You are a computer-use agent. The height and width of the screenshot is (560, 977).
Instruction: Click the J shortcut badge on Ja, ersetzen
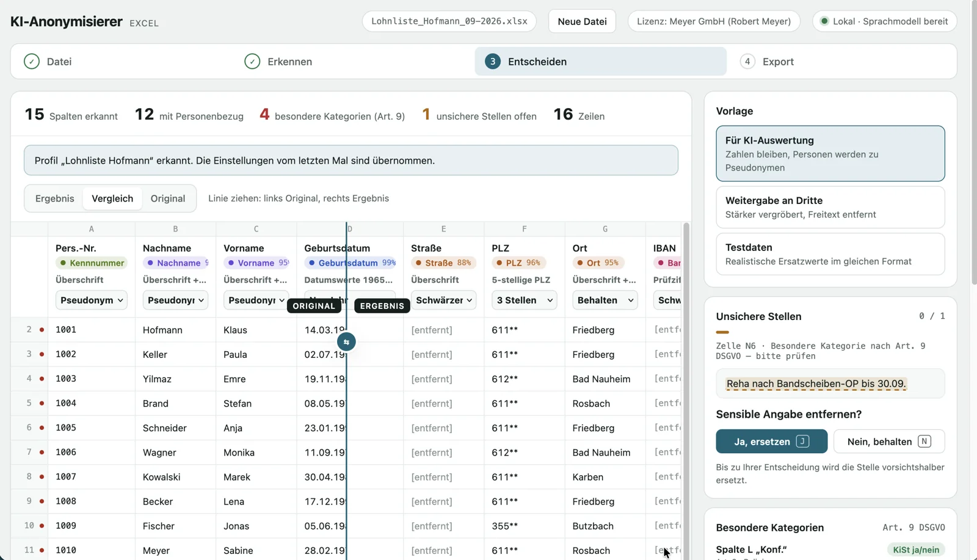point(803,442)
